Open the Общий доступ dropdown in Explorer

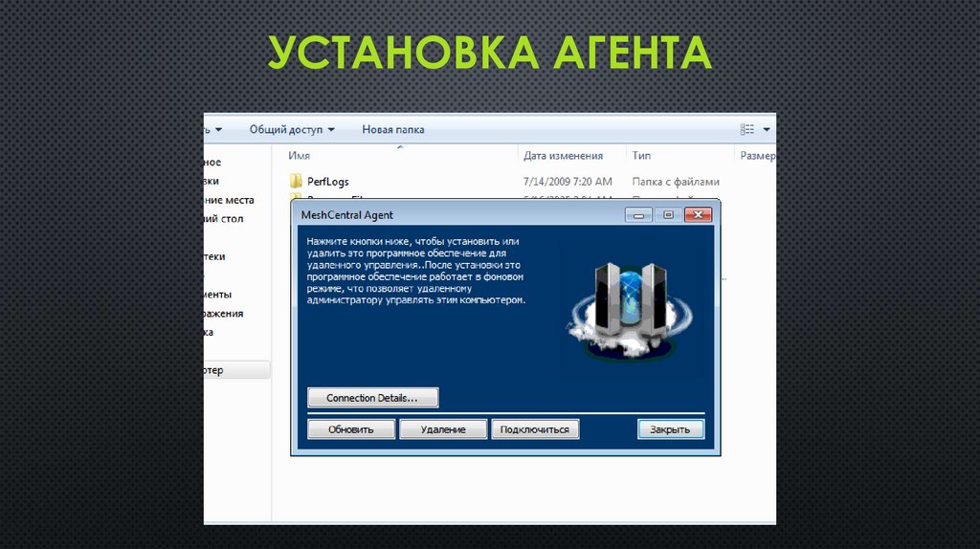point(292,129)
